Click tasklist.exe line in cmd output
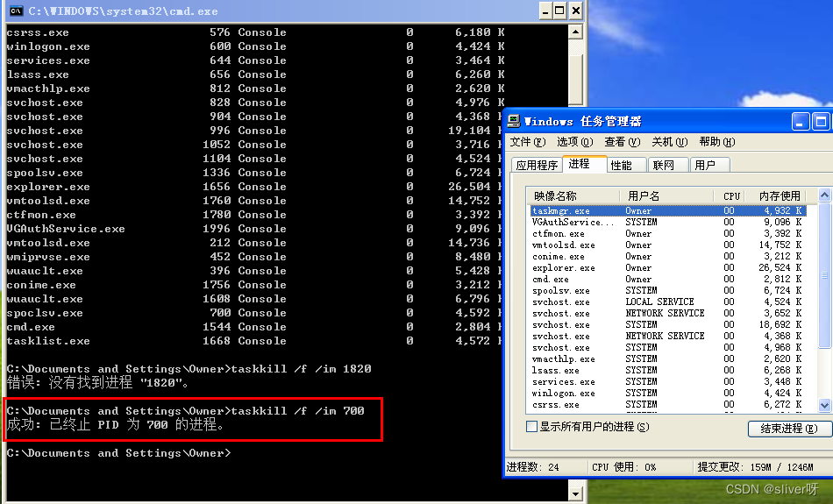The width and height of the screenshot is (833, 504). pyautogui.click(x=255, y=341)
